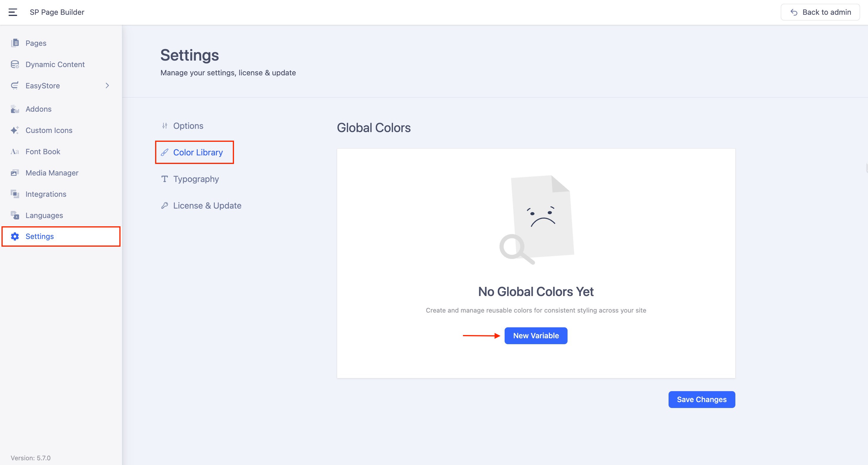Click the hamburger menu icon

click(x=13, y=12)
